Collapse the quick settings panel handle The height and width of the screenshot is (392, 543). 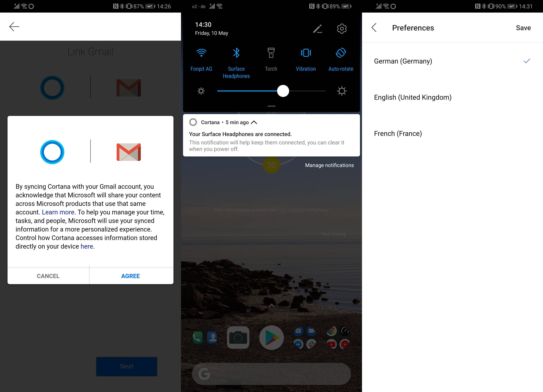pos(271,106)
